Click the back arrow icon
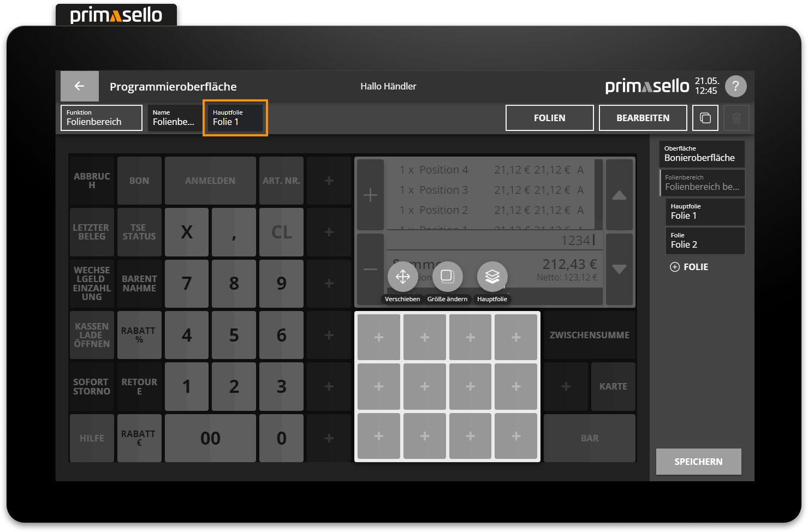This screenshot has height=532, width=808. click(x=79, y=86)
